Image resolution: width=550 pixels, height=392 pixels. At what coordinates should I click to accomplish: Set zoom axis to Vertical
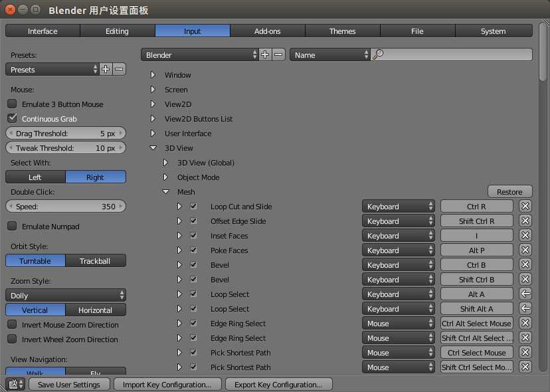(x=35, y=310)
